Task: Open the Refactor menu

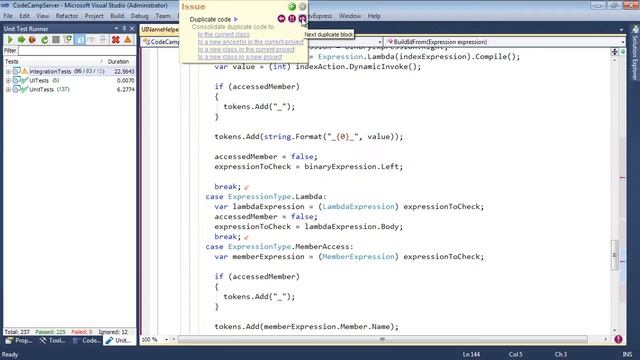Action: point(67,16)
